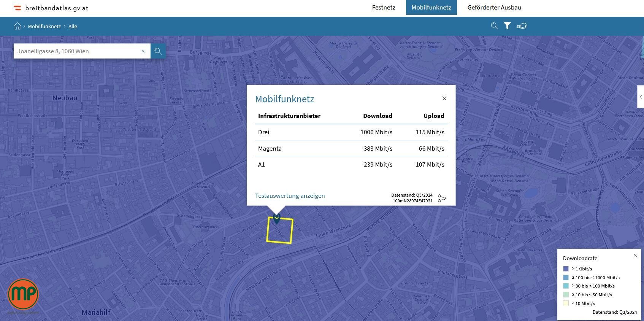Image resolution: width=644 pixels, height=321 pixels.
Task: Click the Upload column header
Action: pyautogui.click(x=434, y=116)
